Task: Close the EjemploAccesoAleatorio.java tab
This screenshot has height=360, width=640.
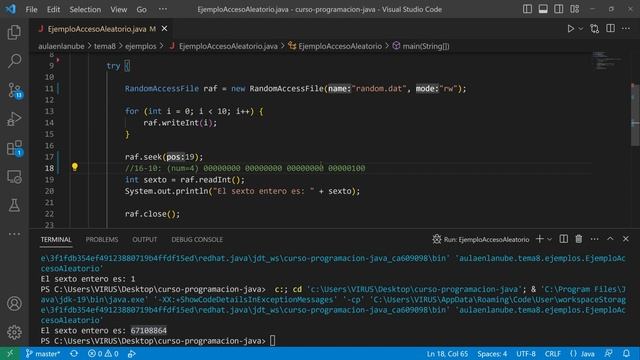Action: click(164, 29)
